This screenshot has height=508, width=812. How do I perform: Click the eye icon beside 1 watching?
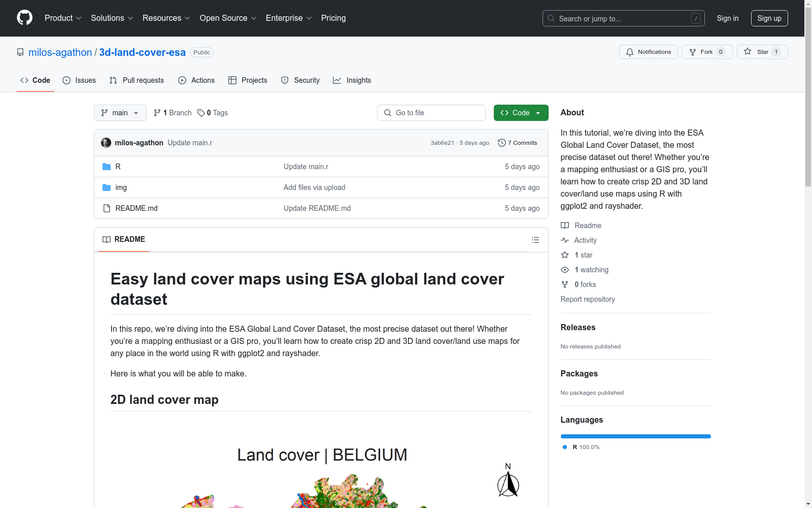coord(565,270)
